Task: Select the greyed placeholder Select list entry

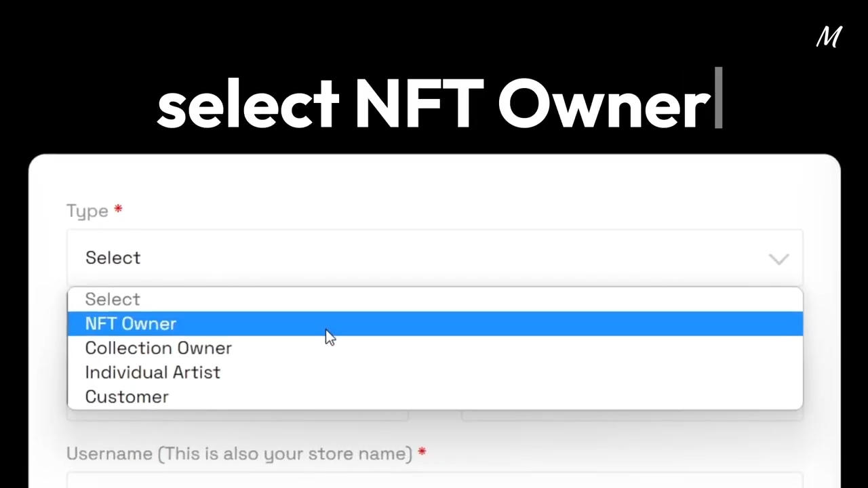Action: tap(113, 300)
